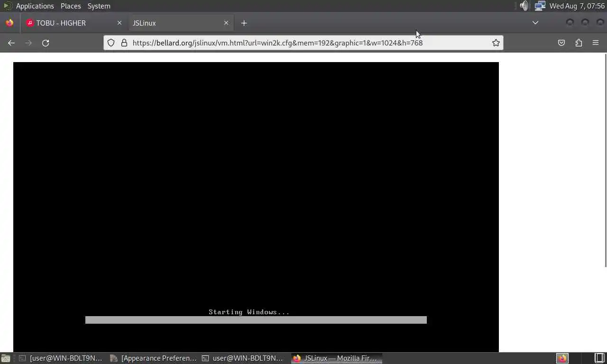
Task: Bring up Appearance Preferences window
Action: [x=152, y=358]
